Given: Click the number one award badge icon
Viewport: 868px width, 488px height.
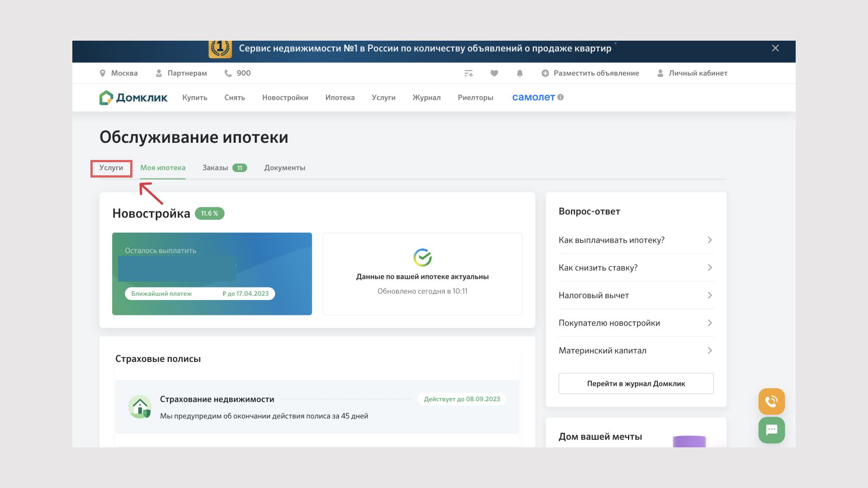Looking at the screenshot, I should tap(220, 49).
